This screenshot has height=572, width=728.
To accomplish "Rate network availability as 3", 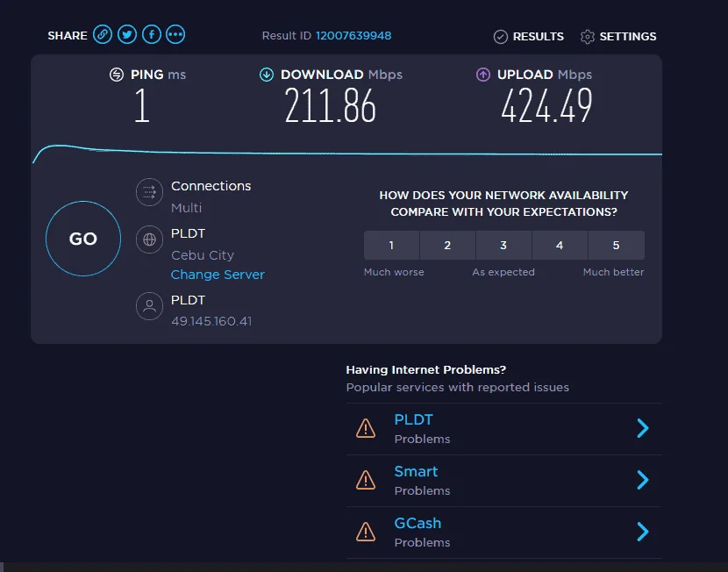I will (x=503, y=245).
